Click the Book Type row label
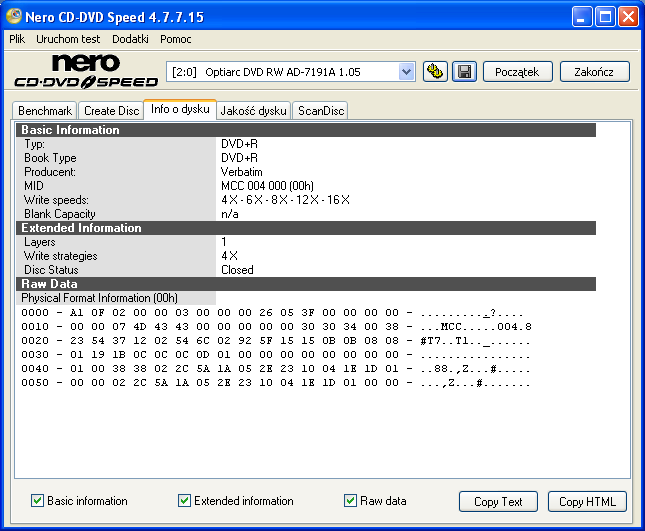 [50, 158]
